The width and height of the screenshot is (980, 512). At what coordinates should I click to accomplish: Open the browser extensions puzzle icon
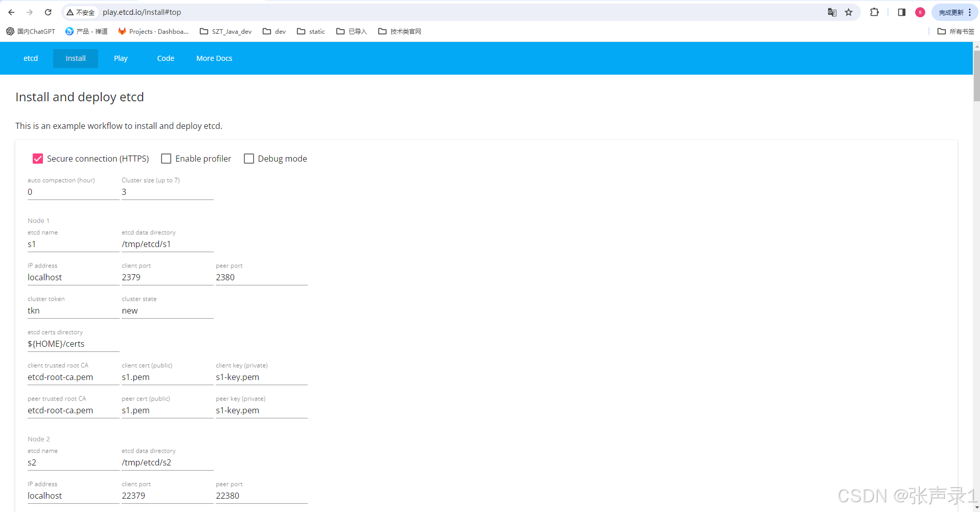[x=875, y=12]
